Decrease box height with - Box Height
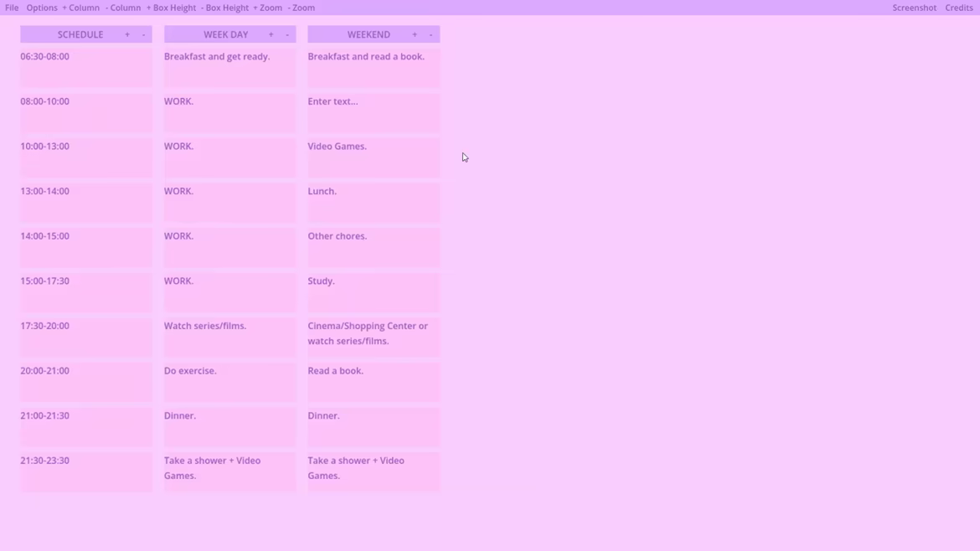This screenshot has height=551, width=980. tap(225, 8)
